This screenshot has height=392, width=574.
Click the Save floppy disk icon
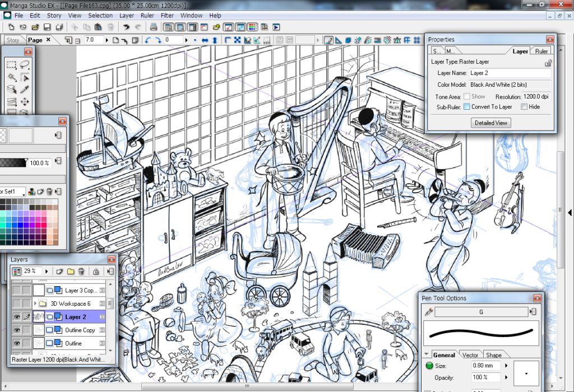click(47, 27)
